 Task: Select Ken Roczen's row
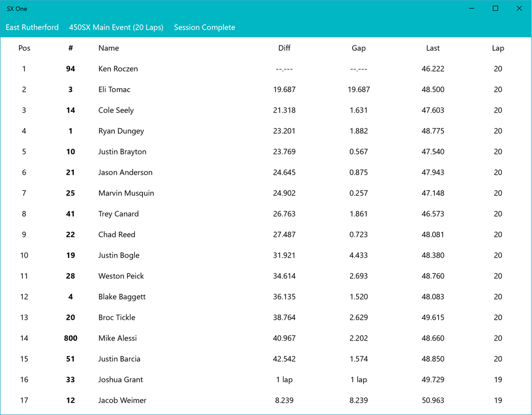(118, 69)
